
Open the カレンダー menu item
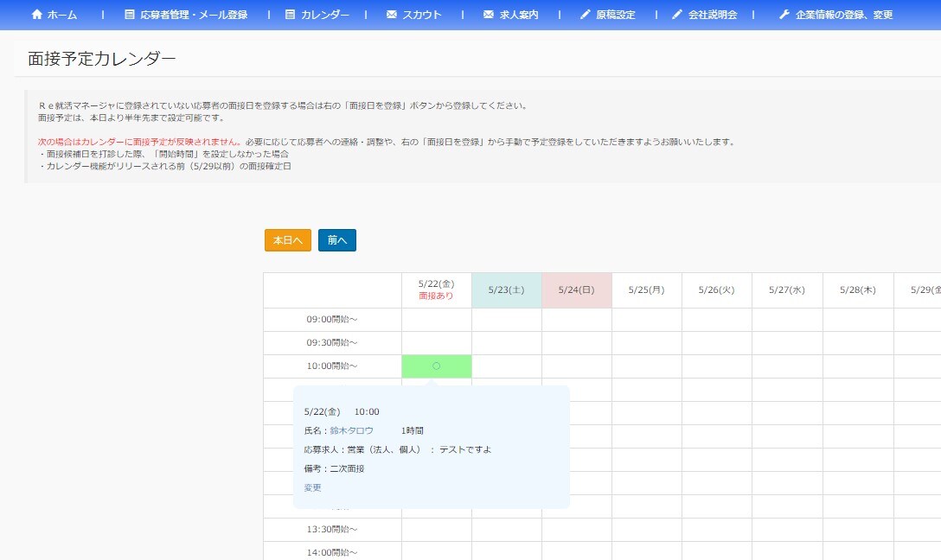(325, 15)
